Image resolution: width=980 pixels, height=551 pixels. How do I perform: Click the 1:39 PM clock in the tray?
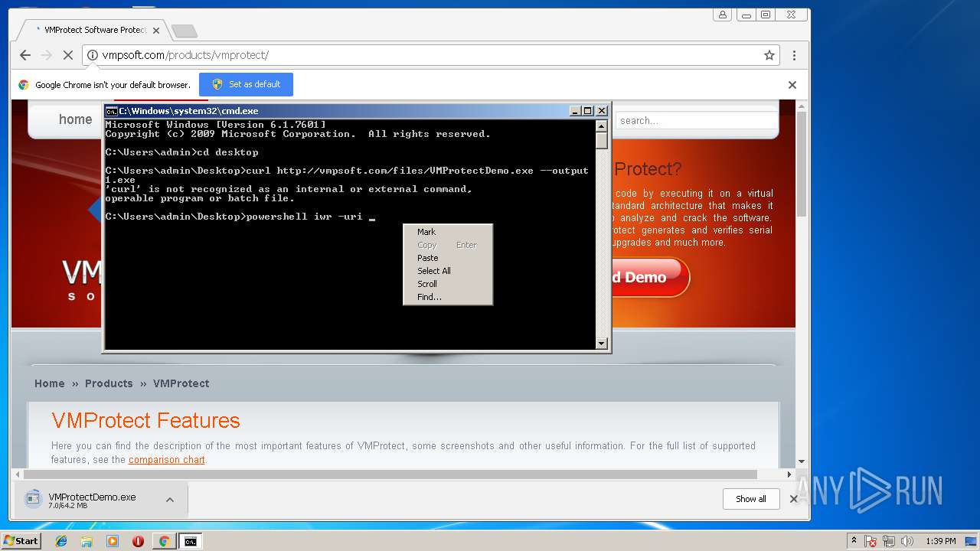pyautogui.click(x=941, y=541)
